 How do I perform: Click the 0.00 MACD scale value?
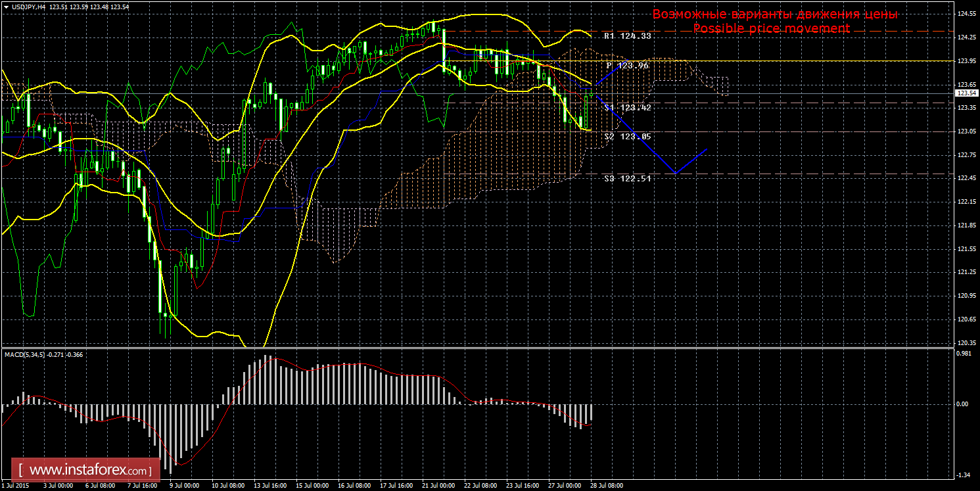963,404
